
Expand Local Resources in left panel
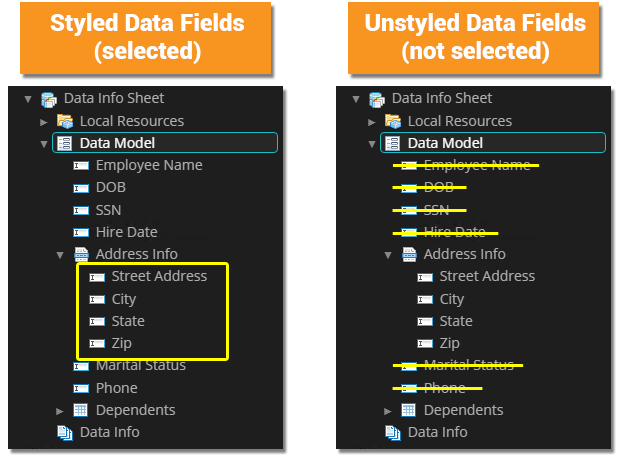coord(43,121)
